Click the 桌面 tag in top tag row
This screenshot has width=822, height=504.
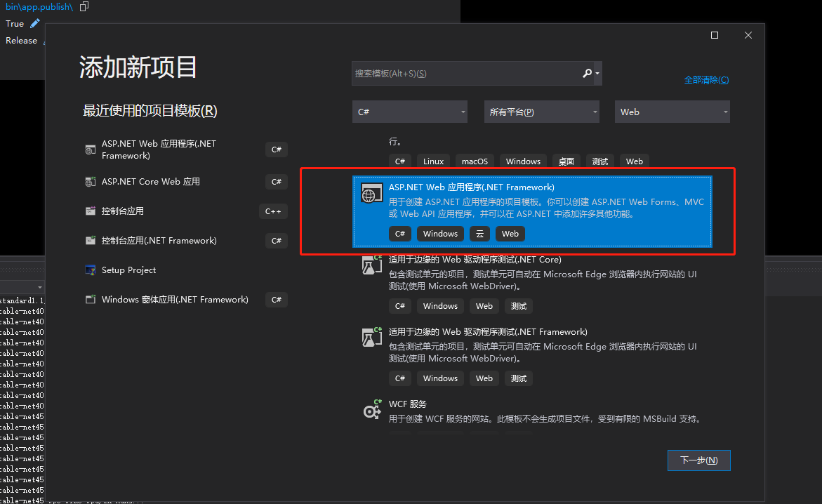point(566,161)
